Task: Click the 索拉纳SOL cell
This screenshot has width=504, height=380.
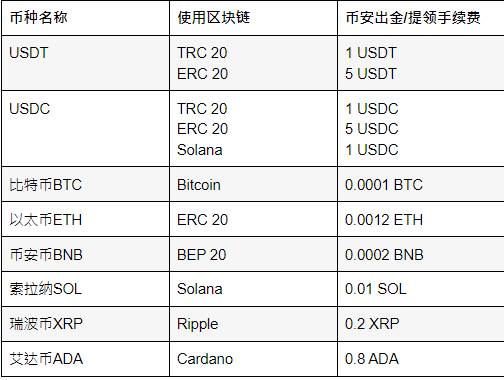Action: point(85,289)
